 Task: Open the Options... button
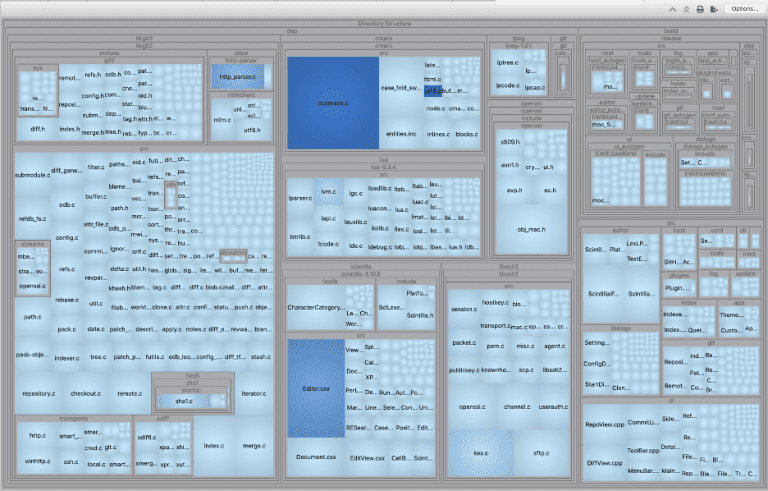(x=742, y=9)
